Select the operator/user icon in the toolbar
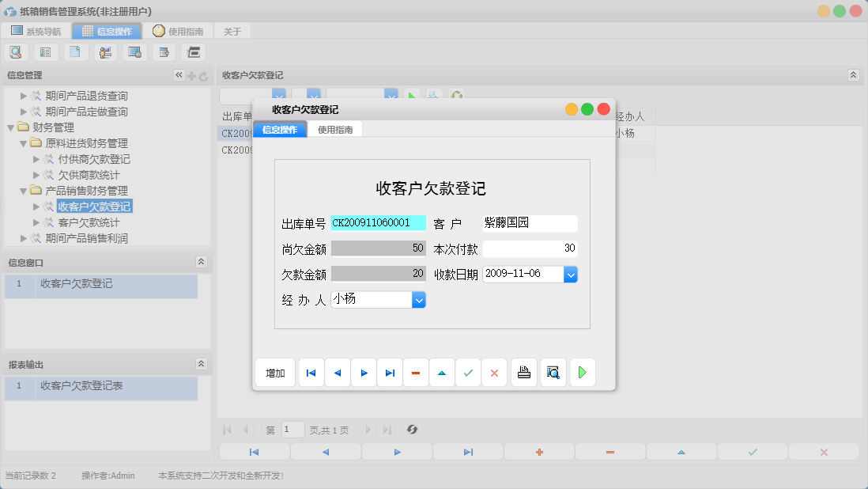Image resolution: width=868 pixels, height=489 pixels. (x=105, y=51)
